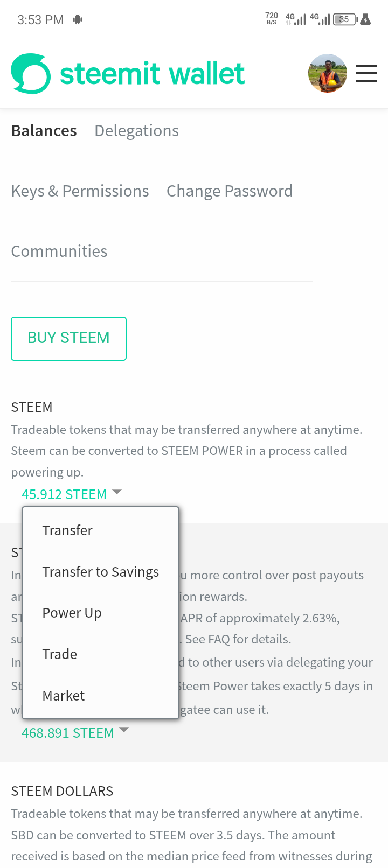Expand the 468.891 STEEM dropdown

pyautogui.click(x=75, y=732)
